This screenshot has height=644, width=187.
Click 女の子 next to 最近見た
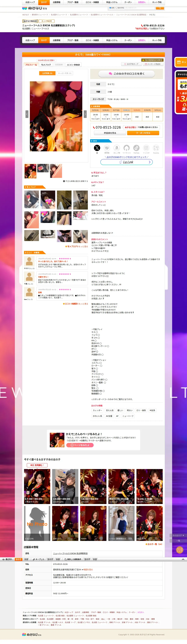tap(18, 559)
